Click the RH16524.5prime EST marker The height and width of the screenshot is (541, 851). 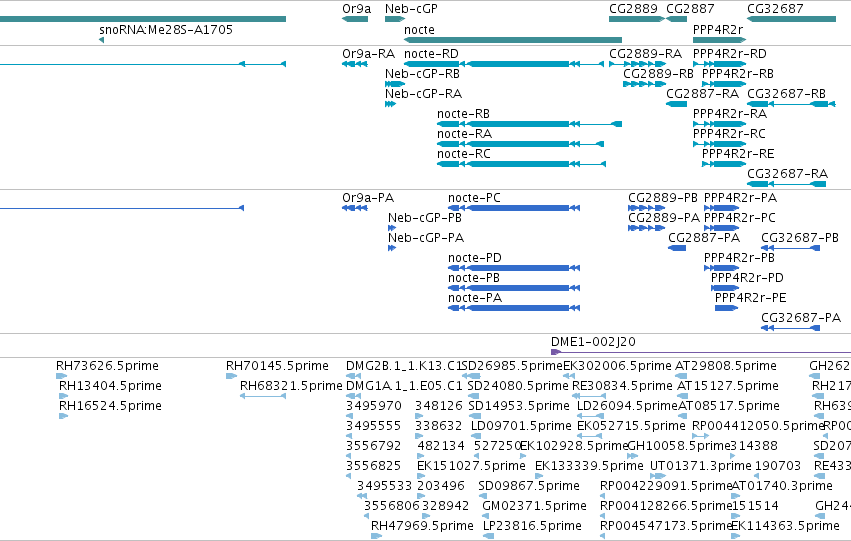(x=63, y=416)
